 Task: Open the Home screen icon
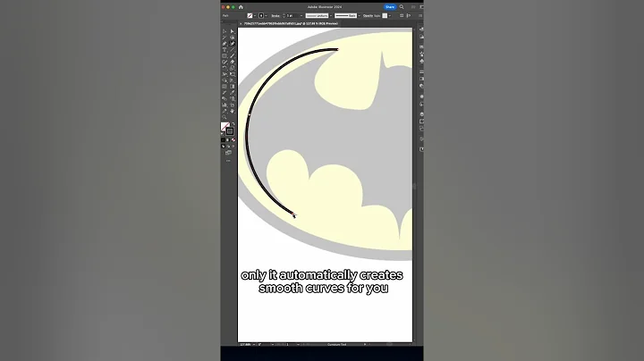pyautogui.click(x=241, y=7)
